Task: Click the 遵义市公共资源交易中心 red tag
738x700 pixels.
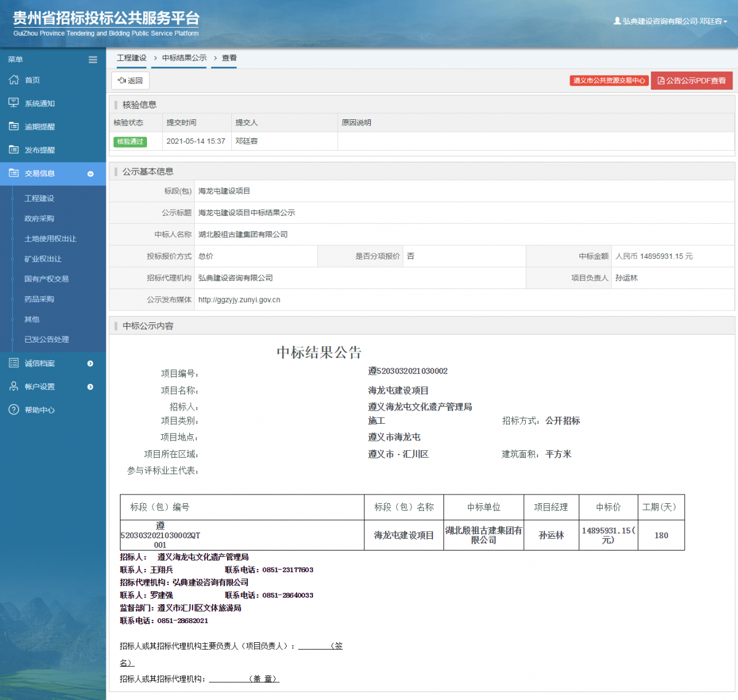Action: point(609,81)
